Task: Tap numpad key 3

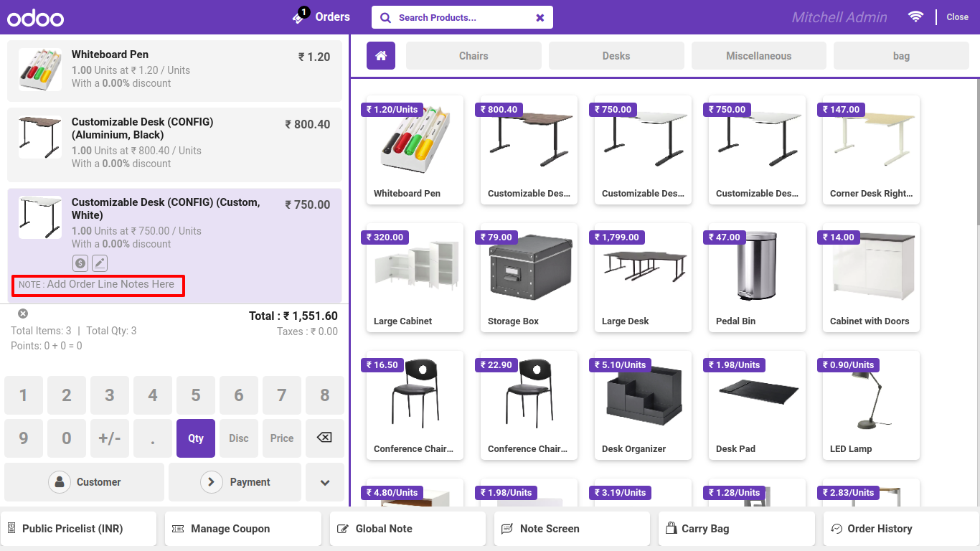Action: tap(110, 395)
